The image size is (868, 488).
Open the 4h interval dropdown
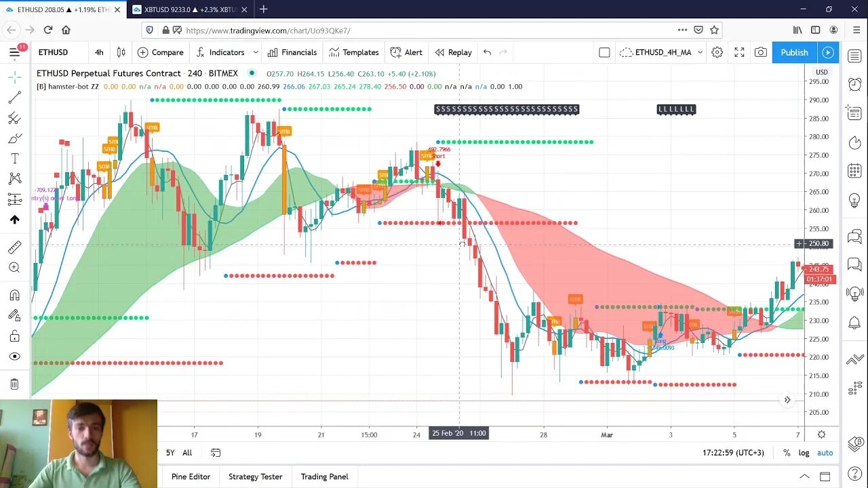(x=99, y=52)
